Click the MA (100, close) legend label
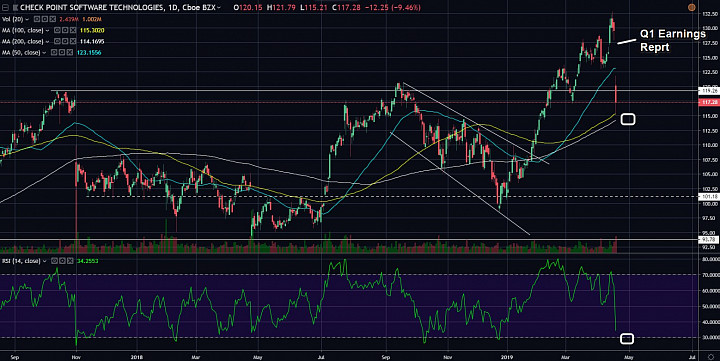Image resolution: width=720 pixels, height=361 pixels. point(22,30)
